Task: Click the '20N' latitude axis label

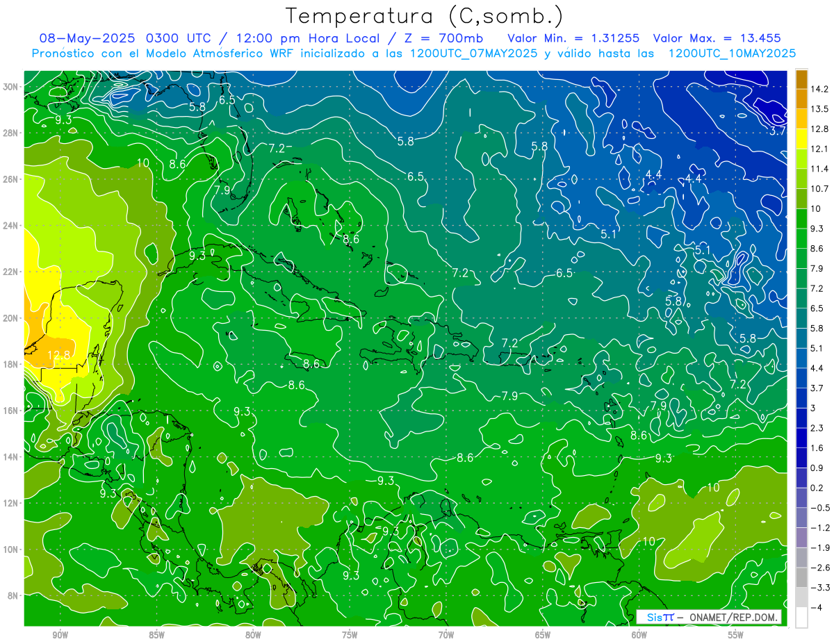Action: click(11, 318)
